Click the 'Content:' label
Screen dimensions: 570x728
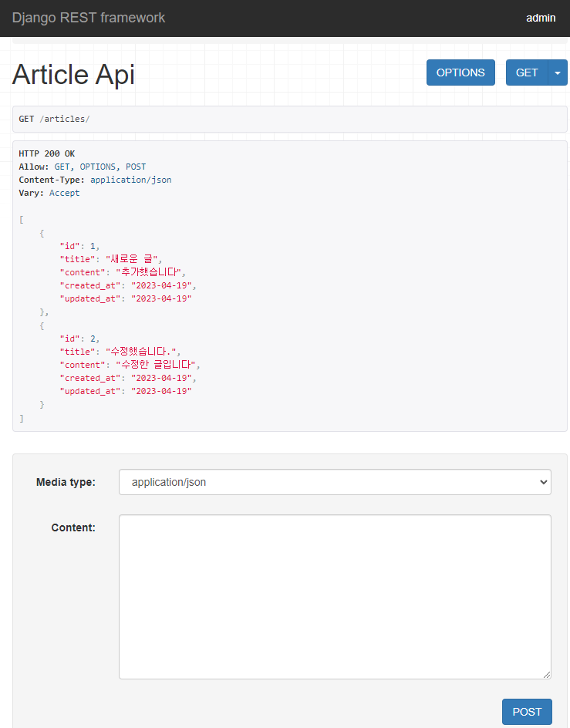tap(73, 528)
